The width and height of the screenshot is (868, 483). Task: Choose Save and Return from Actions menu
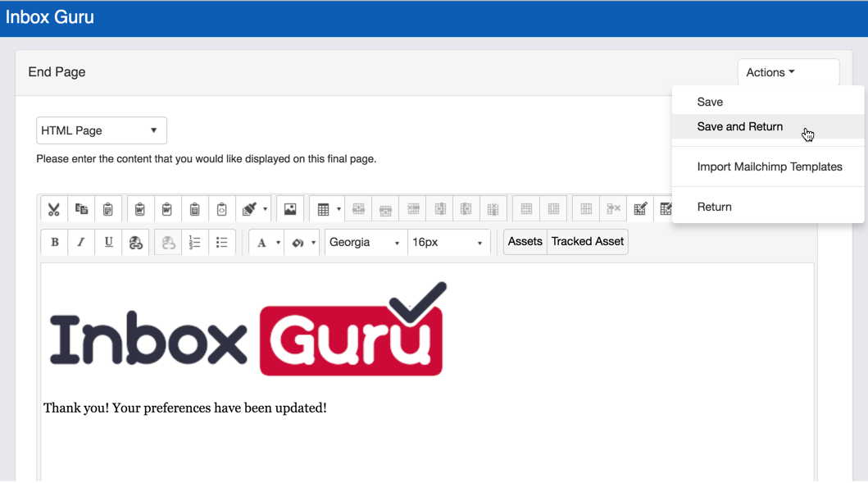pos(740,126)
